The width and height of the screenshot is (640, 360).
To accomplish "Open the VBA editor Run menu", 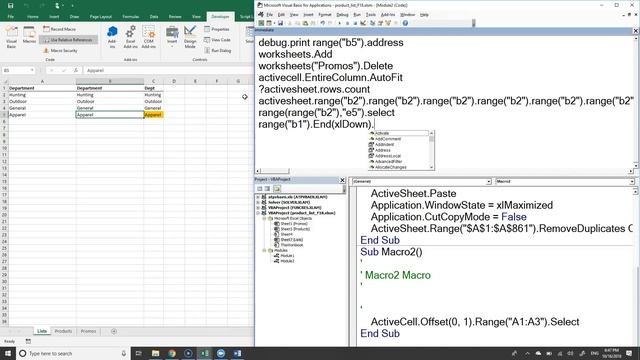I will coord(357,15).
